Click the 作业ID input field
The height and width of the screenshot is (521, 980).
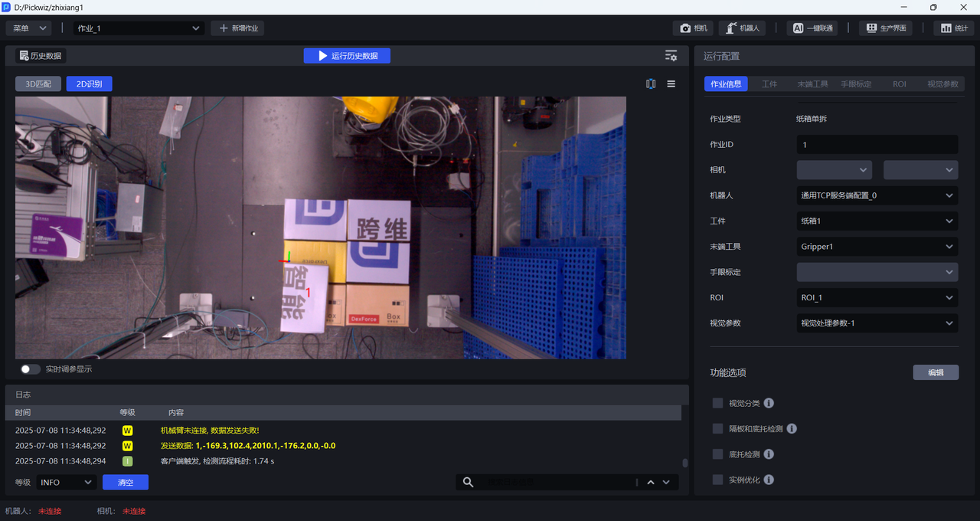tap(877, 145)
